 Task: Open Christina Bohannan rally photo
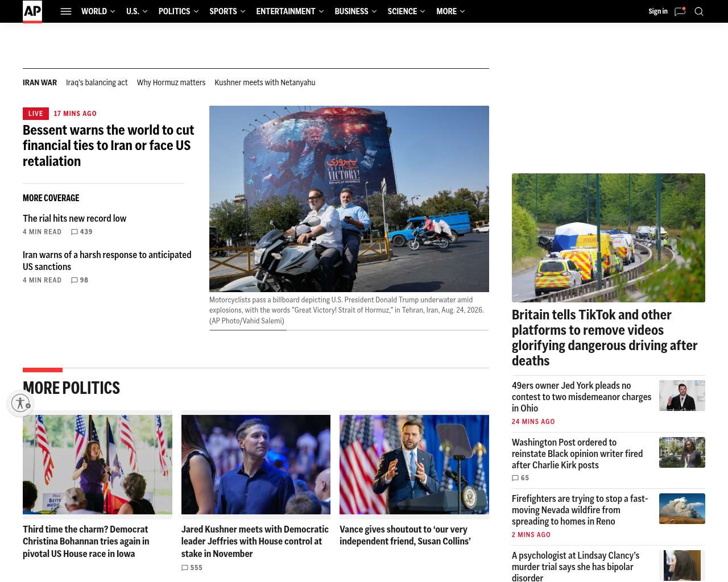point(97,464)
